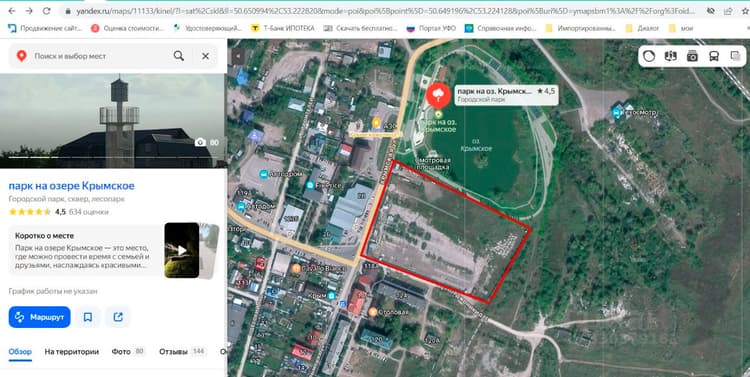Reload the page with refresh icon
This screenshot has width=750, height=377.
pyautogui.click(x=46, y=11)
